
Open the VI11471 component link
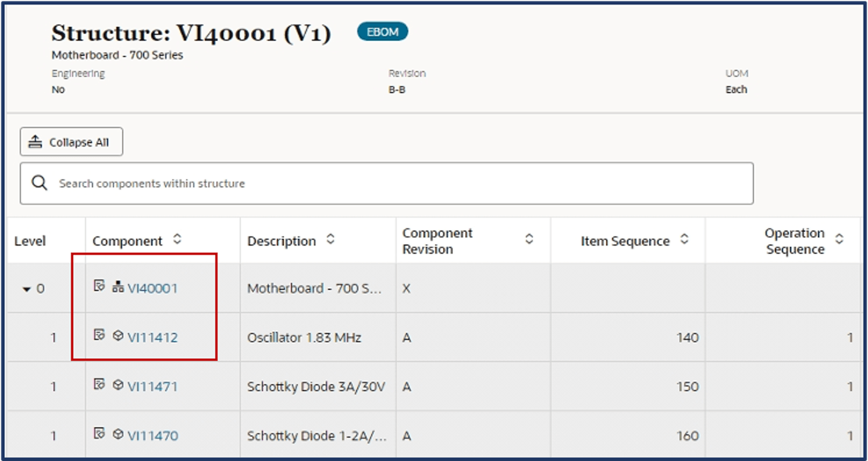pyautogui.click(x=152, y=386)
